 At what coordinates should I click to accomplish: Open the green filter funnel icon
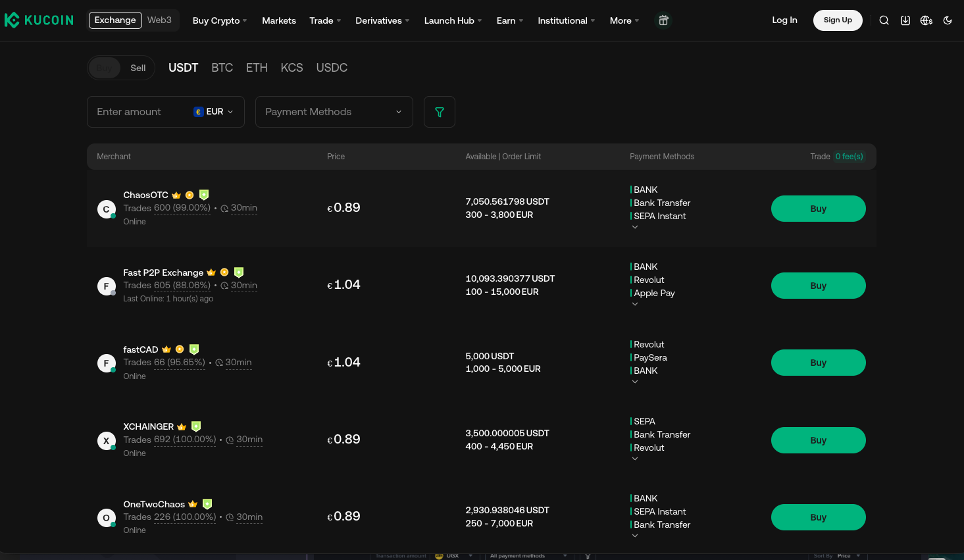click(x=440, y=112)
